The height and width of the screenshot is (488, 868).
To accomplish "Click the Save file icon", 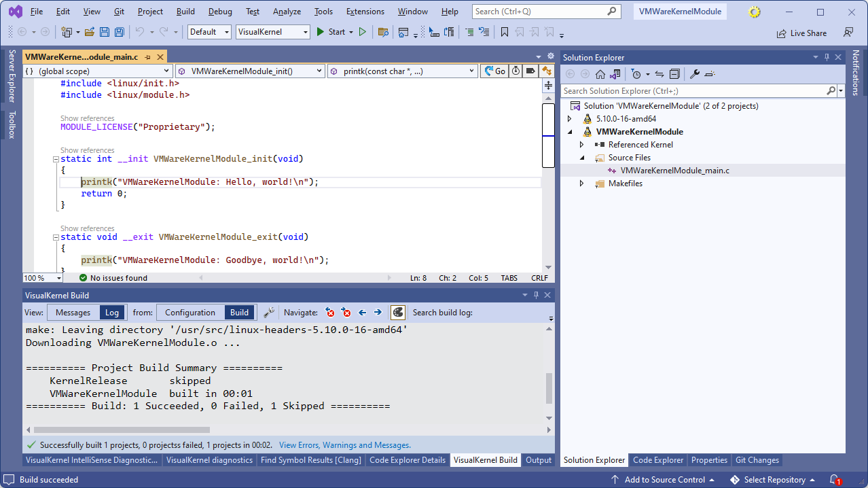I will (105, 32).
